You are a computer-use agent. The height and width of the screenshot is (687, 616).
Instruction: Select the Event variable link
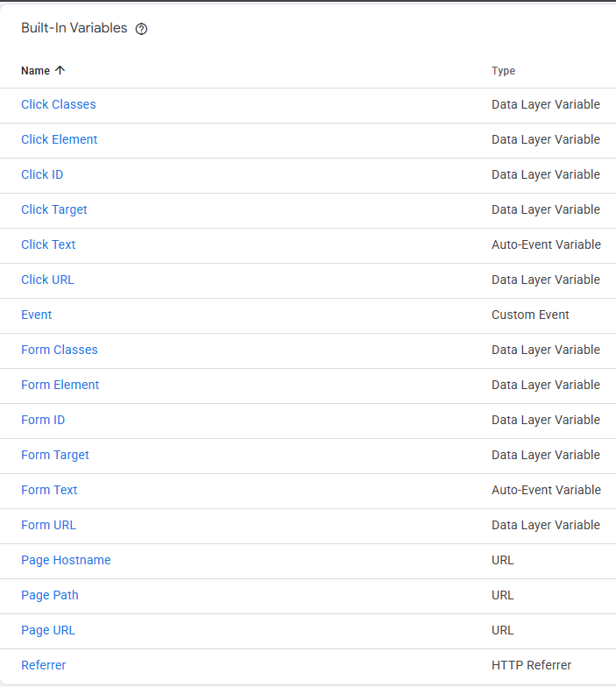pyautogui.click(x=37, y=315)
